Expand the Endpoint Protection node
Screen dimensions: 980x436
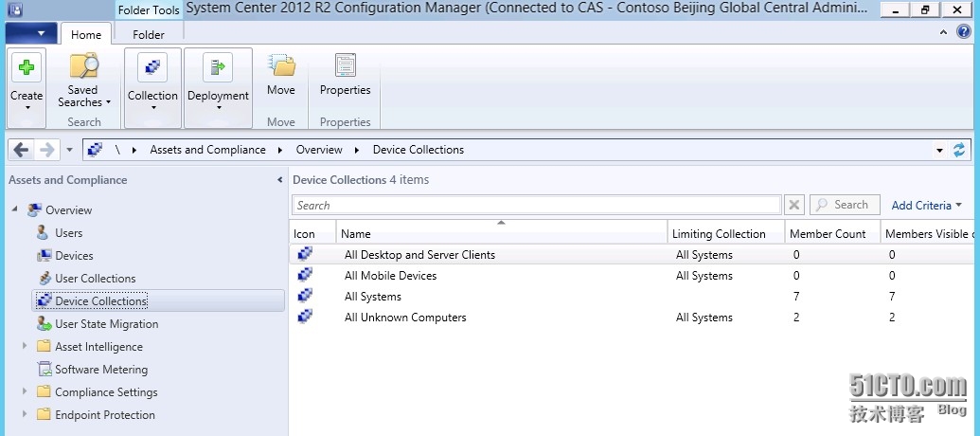25,413
